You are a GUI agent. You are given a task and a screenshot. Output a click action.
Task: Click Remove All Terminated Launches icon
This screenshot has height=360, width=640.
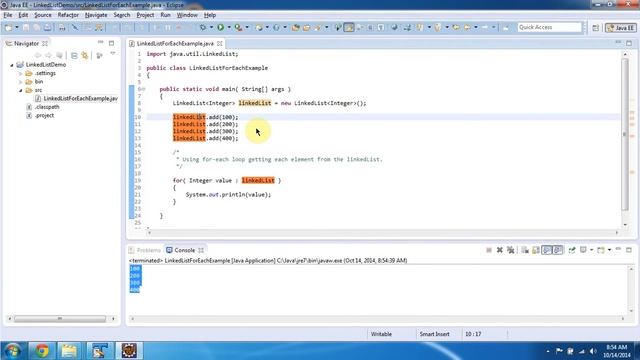click(511, 250)
